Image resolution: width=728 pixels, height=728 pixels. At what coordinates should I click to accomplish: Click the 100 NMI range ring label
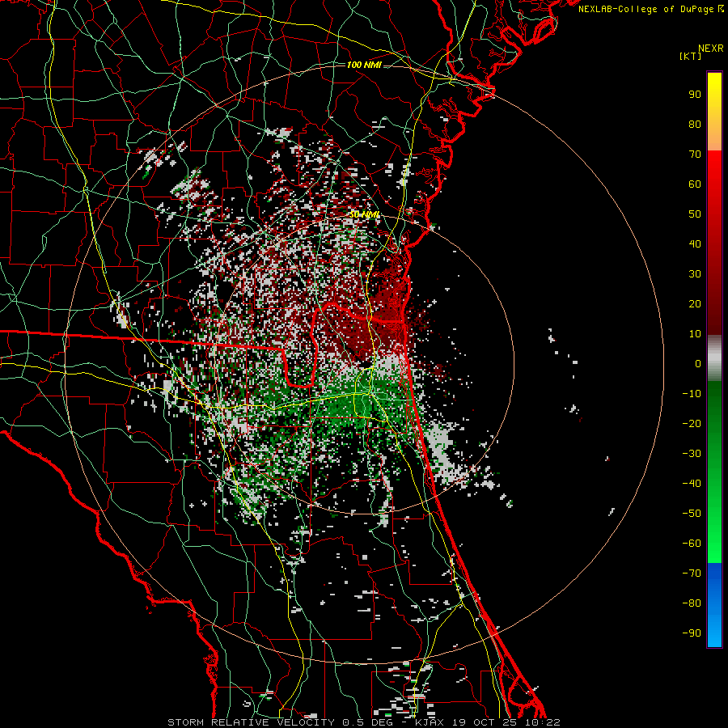[364, 65]
